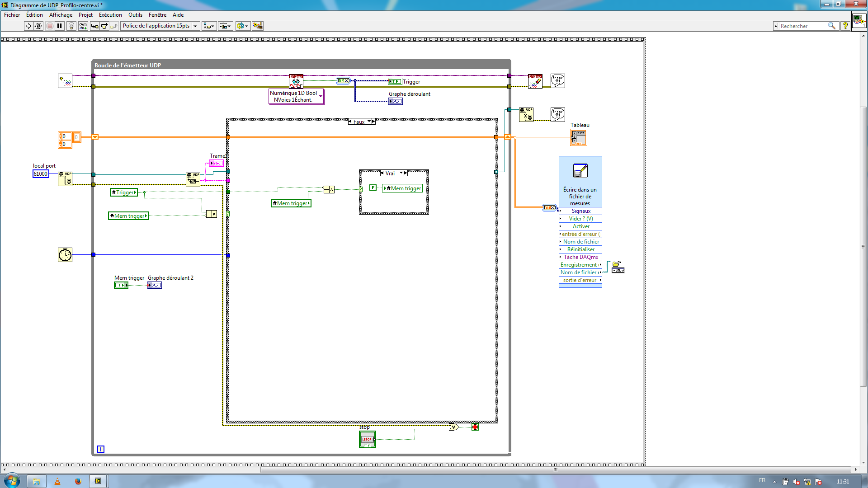Click the local port value 61000
Image resolution: width=868 pixels, height=488 pixels.
click(x=41, y=174)
